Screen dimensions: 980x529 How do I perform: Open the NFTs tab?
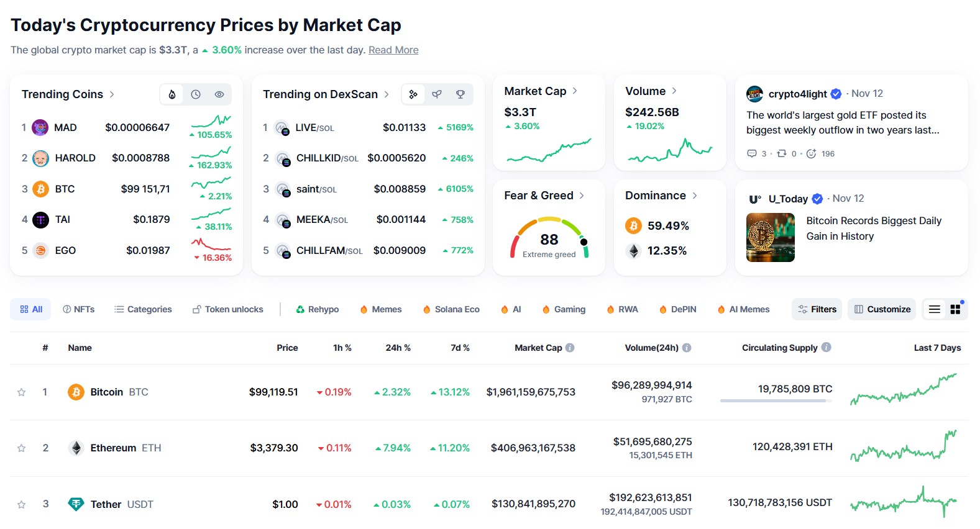coord(79,309)
